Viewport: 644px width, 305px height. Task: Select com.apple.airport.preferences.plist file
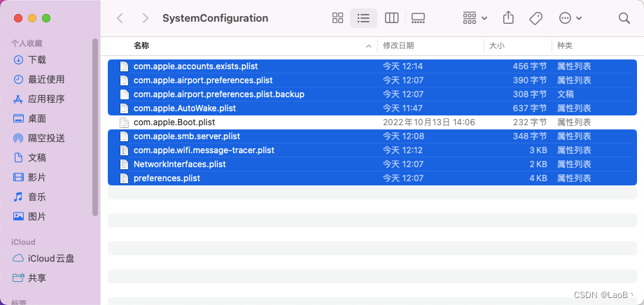point(372,80)
